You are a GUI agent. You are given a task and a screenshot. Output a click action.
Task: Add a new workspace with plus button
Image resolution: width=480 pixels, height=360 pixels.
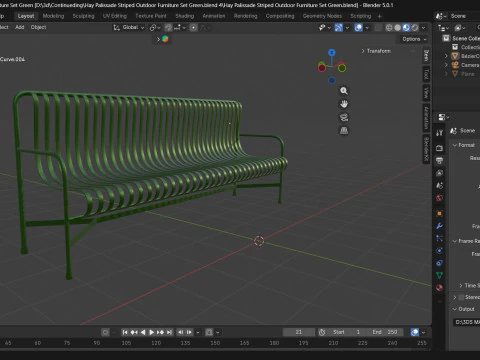[379, 16]
